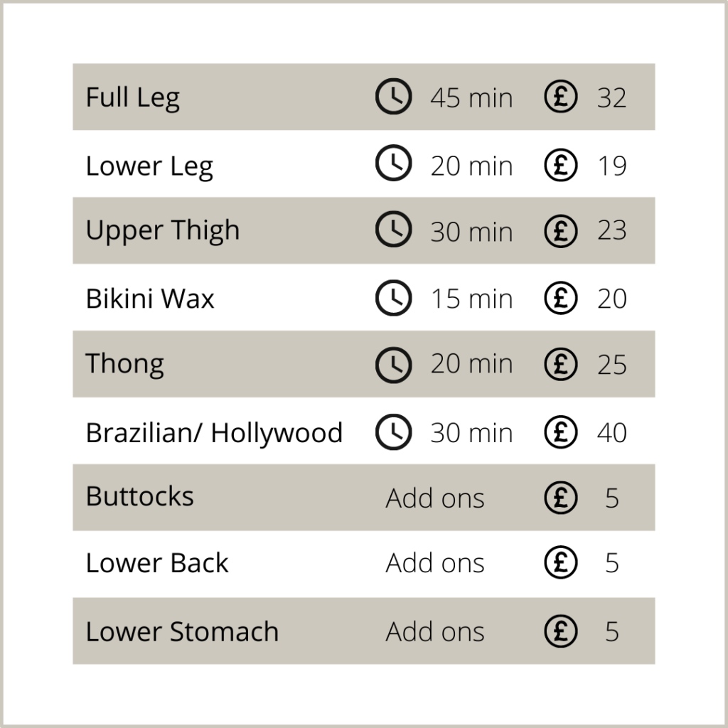Click the price 40 for Brazilian/ Hollywood

pyautogui.click(x=612, y=433)
